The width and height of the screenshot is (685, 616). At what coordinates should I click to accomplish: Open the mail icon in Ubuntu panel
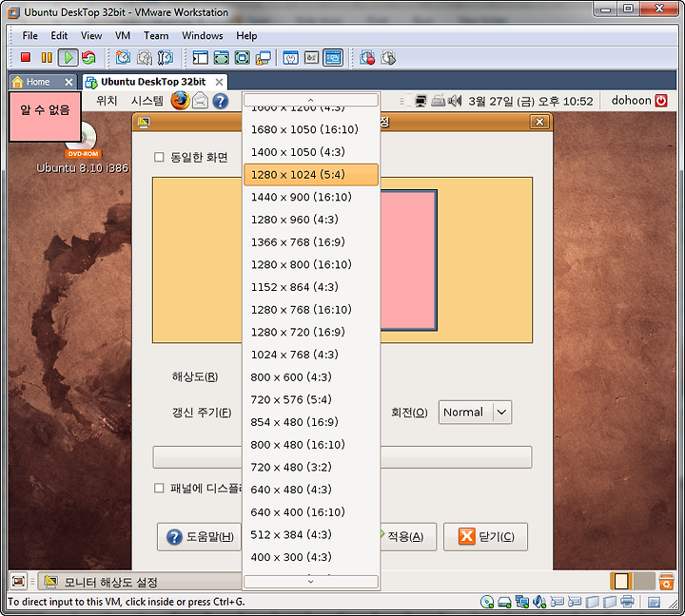(200, 101)
